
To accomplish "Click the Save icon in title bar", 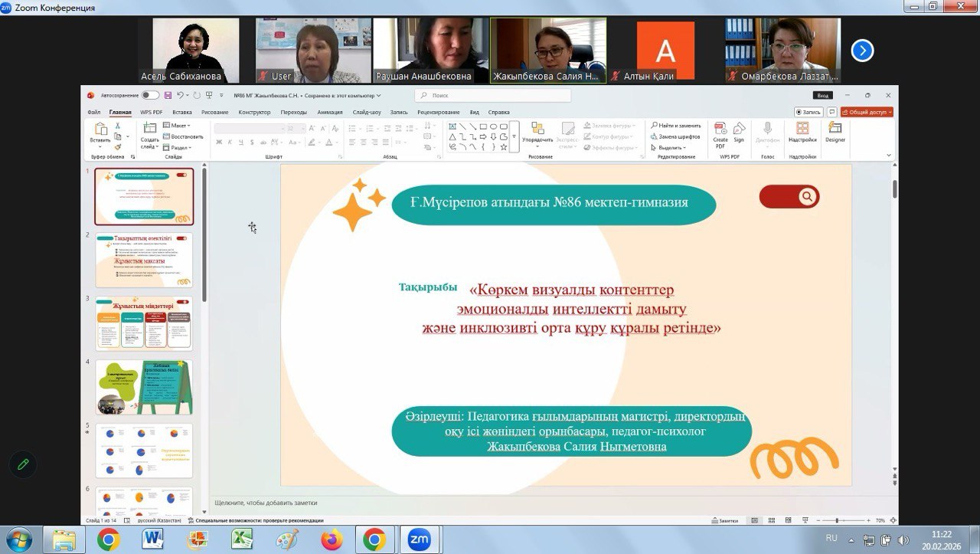I will tap(168, 96).
